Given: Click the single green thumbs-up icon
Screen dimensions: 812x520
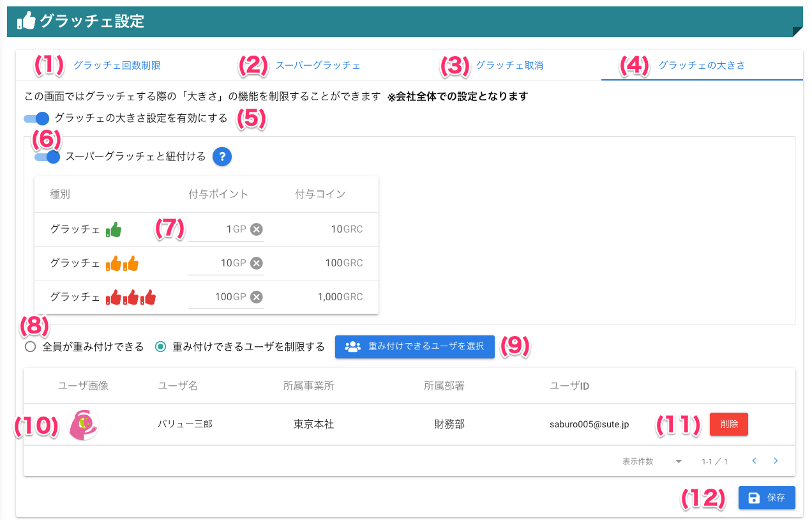Looking at the screenshot, I should click(x=114, y=229).
